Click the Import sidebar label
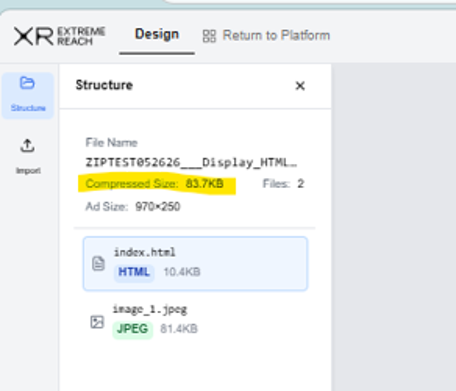The height and width of the screenshot is (391, 456). [28, 171]
